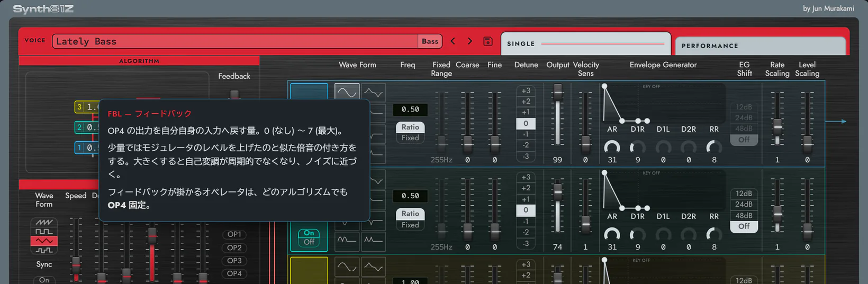Image resolution: width=868 pixels, height=284 pixels.
Task: Switch to the SINGLE tab
Action: (586, 44)
